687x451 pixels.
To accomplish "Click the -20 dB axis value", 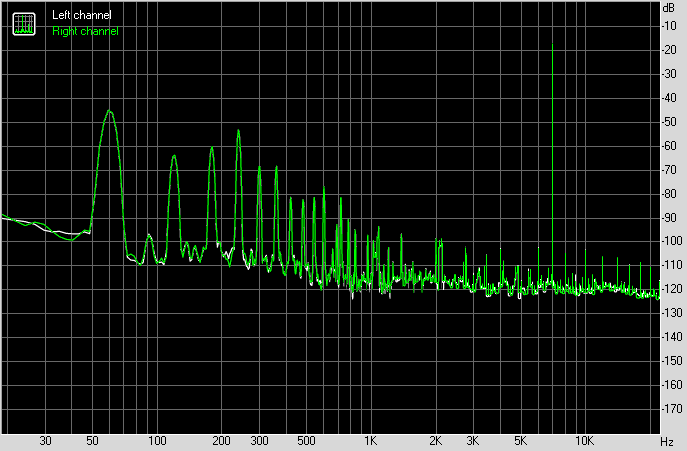I will pos(669,50).
